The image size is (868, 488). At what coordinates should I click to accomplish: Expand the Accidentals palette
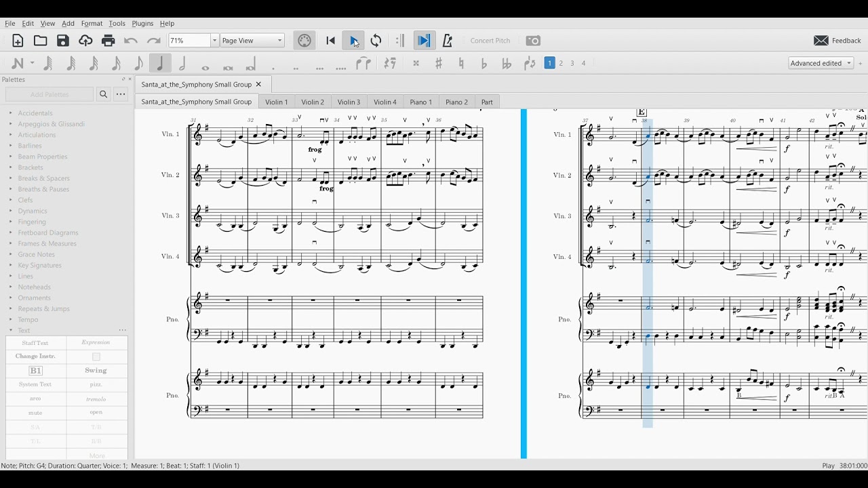(x=11, y=113)
